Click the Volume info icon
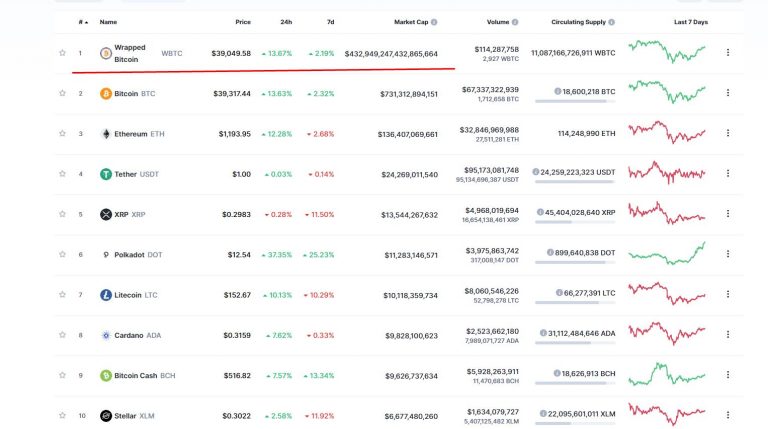 pyautogui.click(x=515, y=22)
